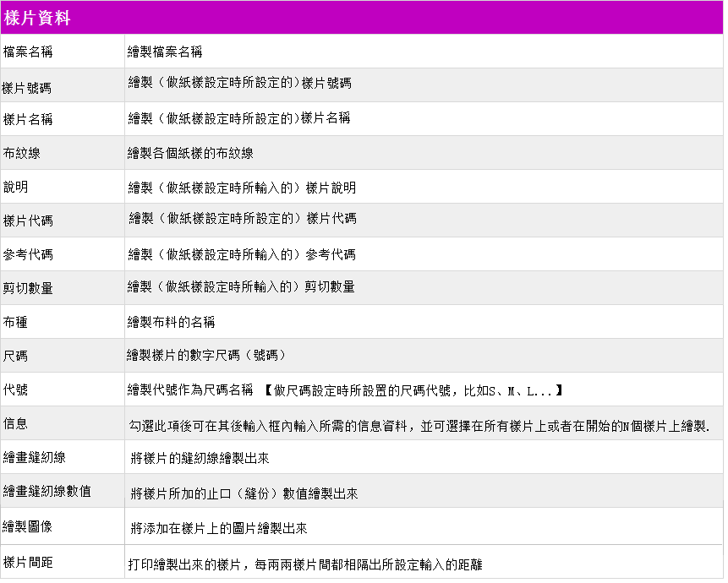Select the 繪畫縫紉線 row label
Screen dimensions: 728x583
click(35, 457)
